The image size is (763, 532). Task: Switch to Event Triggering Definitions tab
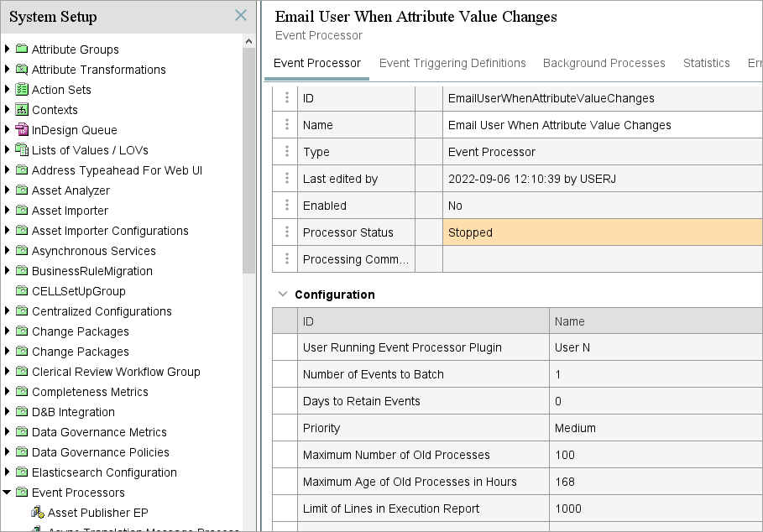452,63
